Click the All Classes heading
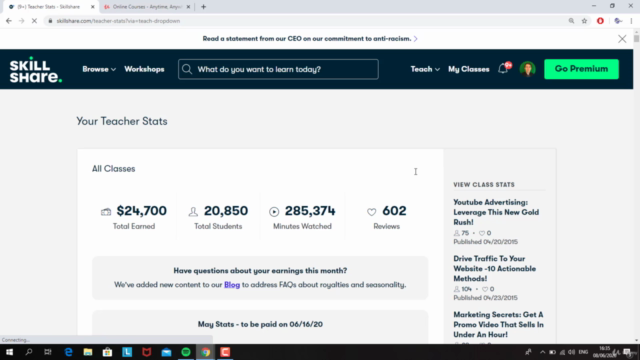640x360 pixels. click(113, 169)
